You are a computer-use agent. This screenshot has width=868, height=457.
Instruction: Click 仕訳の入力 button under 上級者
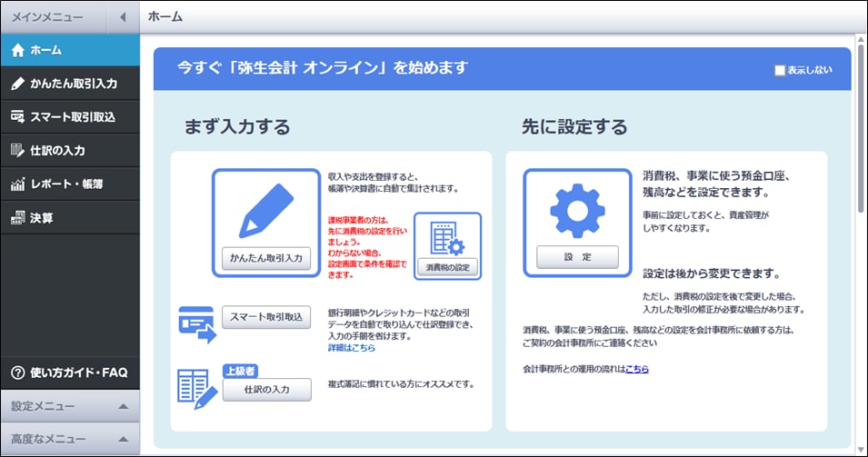coord(267,390)
